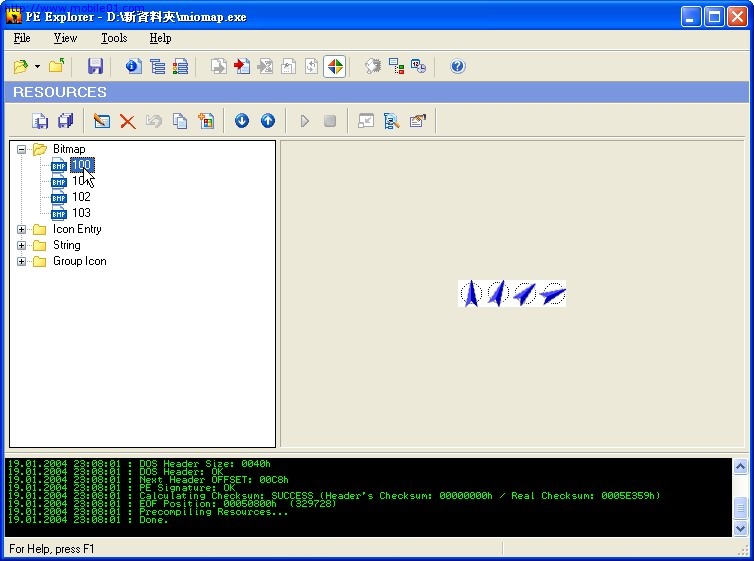Save all resources with the multi-disk icon

[65, 121]
